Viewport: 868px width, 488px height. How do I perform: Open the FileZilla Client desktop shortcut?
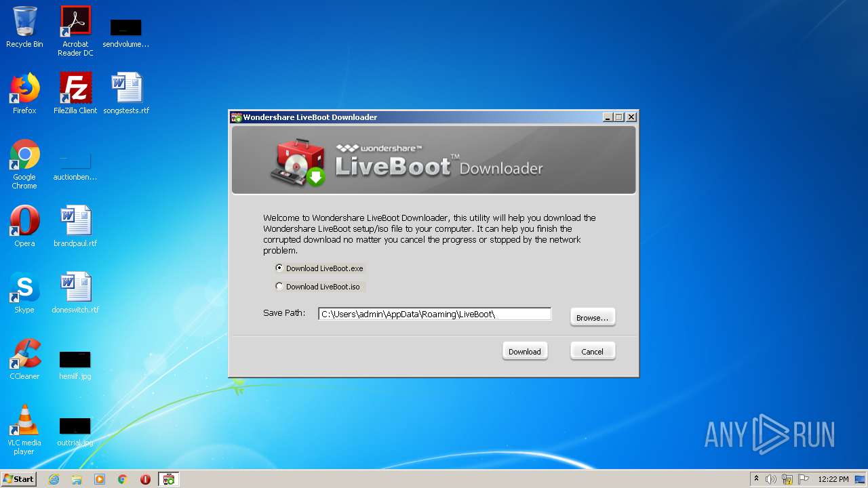(x=75, y=94)
